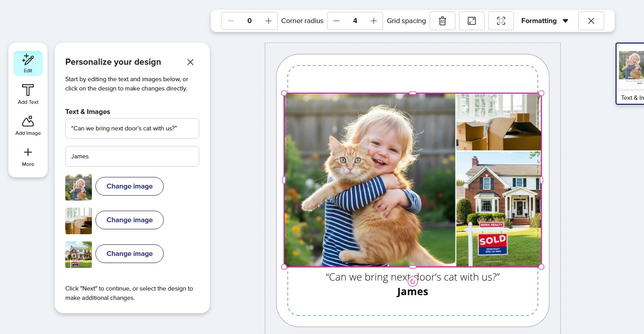This screenshot has width=644, height=334.
Task: Close the floating formatting toolbar
Action: (x=591, y=21)
